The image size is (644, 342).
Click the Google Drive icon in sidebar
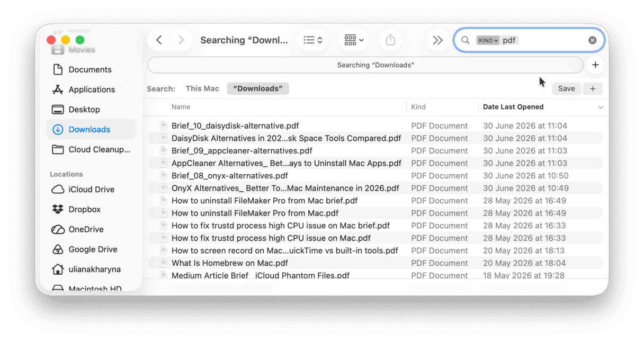(58, 249)
